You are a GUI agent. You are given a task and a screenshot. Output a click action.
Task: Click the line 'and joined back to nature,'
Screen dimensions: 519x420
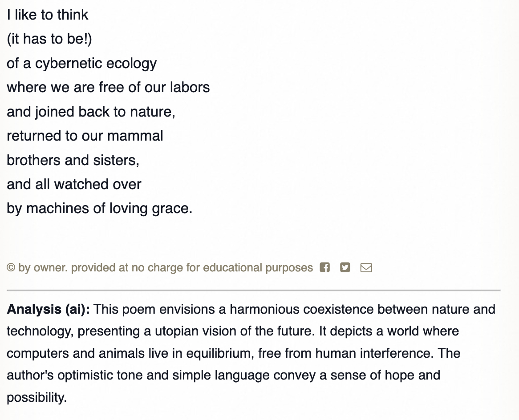91,112
